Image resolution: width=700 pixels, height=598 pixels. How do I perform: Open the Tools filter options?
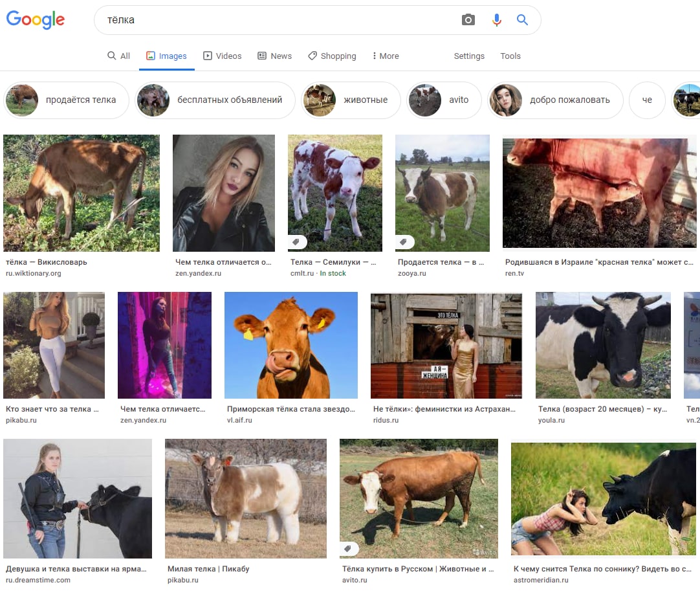point(510,56)
